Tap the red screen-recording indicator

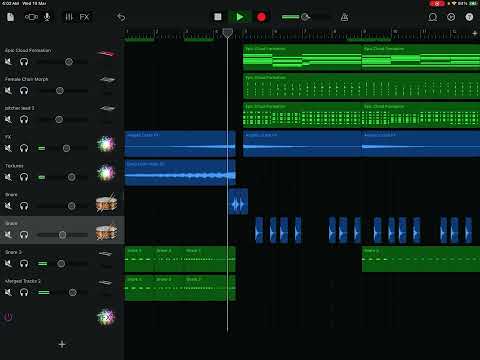click(437, 3)
